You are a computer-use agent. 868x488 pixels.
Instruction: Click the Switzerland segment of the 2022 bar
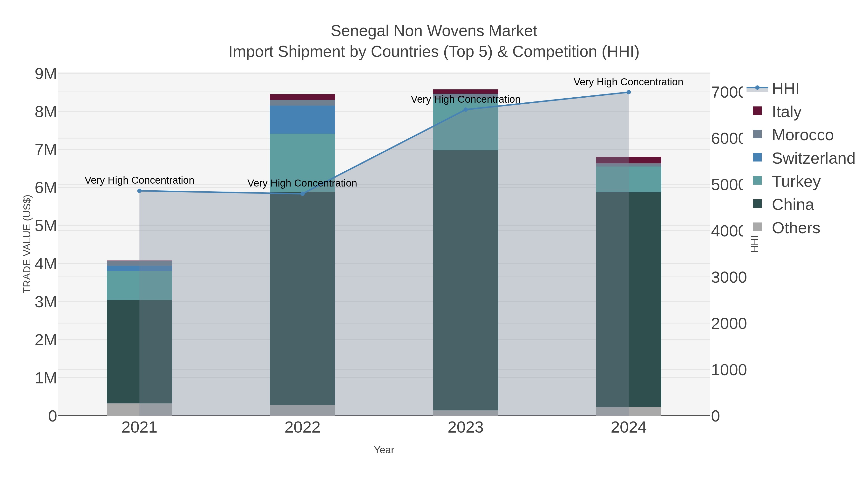[303, 120]
